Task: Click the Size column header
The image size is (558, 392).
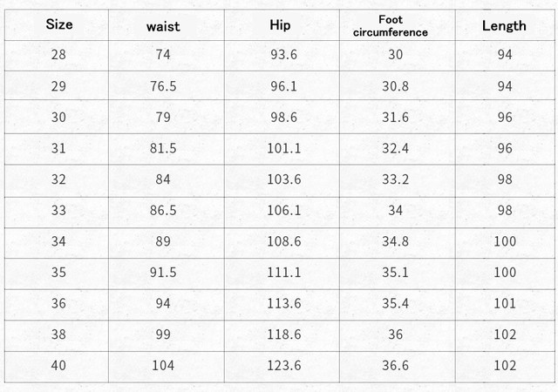Action: point(58,24)
